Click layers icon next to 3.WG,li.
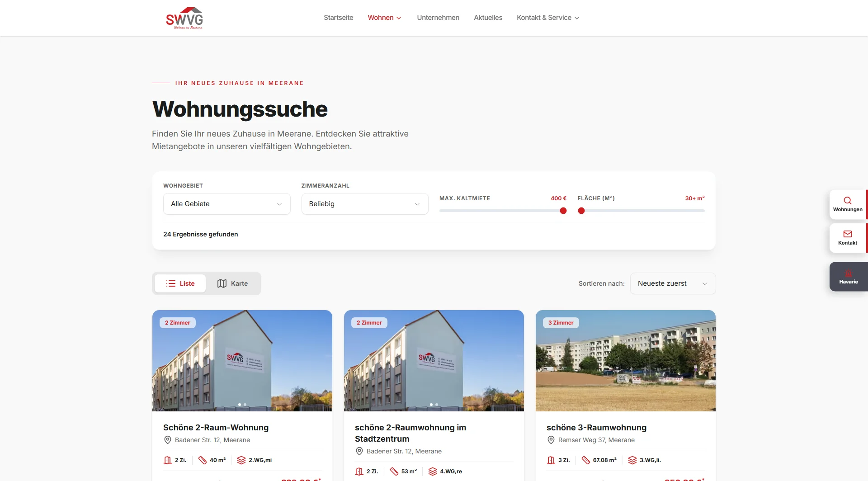Screen dimensions: 868x481 coord(632,460)
